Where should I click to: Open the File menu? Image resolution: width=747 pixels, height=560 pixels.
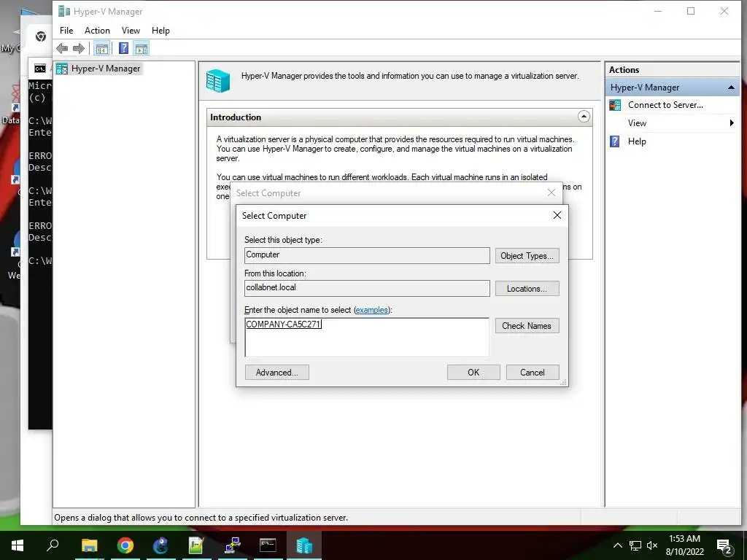point(66,31)
